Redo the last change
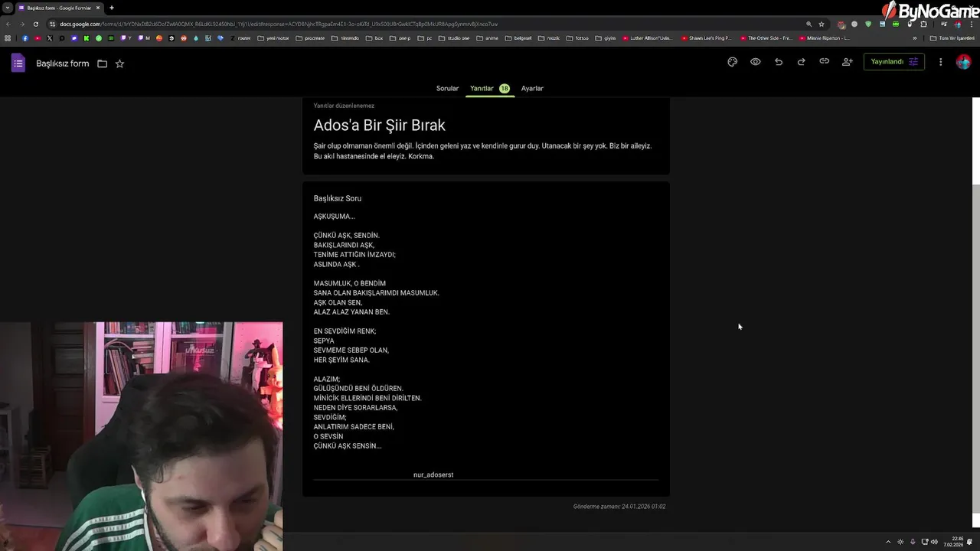 [x=802, y=62]
